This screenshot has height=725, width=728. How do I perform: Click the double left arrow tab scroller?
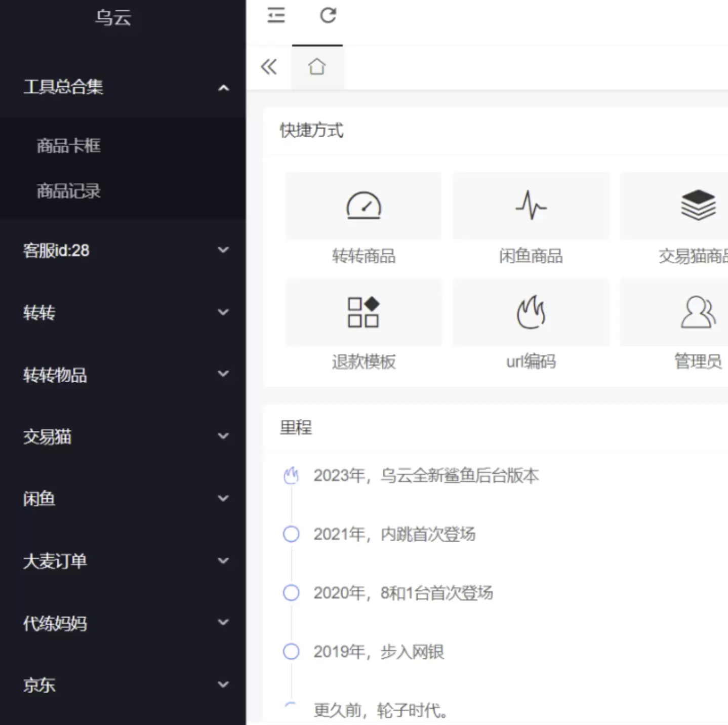tap(269, 67)
